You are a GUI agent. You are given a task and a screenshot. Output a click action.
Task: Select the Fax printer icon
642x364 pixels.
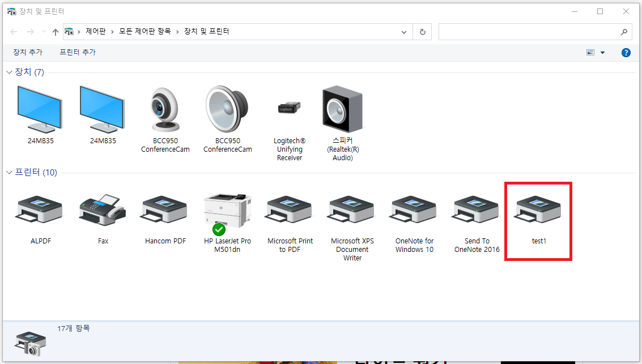pyautogui.click(x=103, y=210)
